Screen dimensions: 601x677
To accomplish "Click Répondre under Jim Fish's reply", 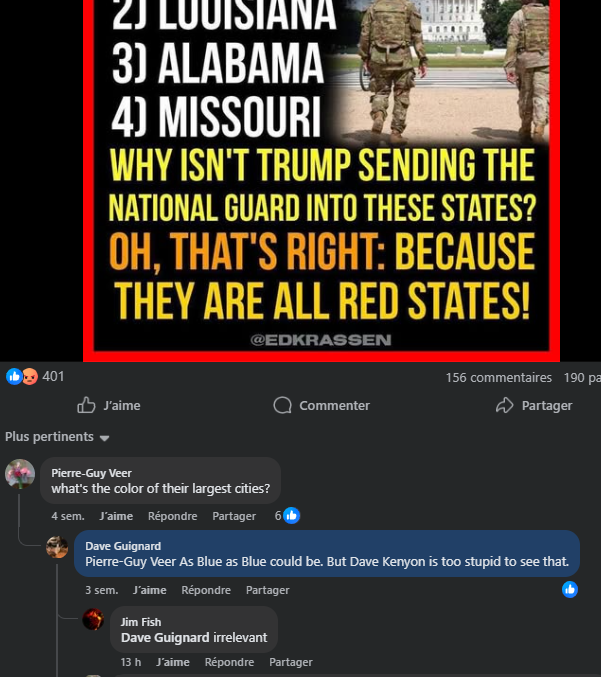I will (x=229, y=662).
